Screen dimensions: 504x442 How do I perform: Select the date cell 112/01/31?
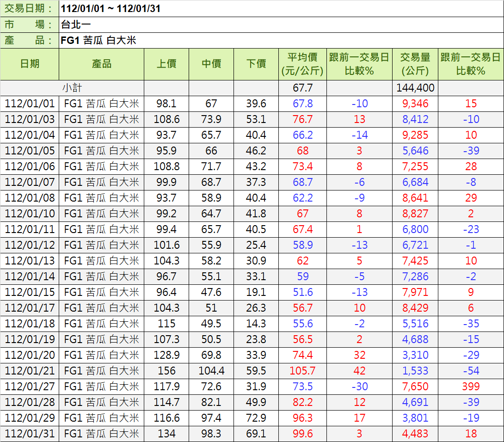(30, 434)
